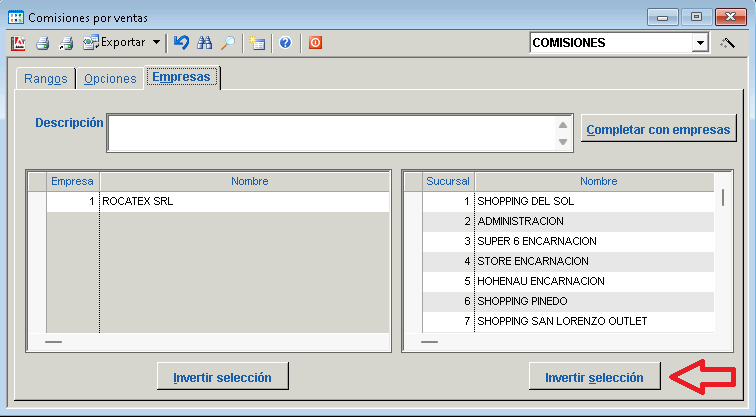Click the binoculars search icon
The image size is (756, 417).
click(205, 43)
